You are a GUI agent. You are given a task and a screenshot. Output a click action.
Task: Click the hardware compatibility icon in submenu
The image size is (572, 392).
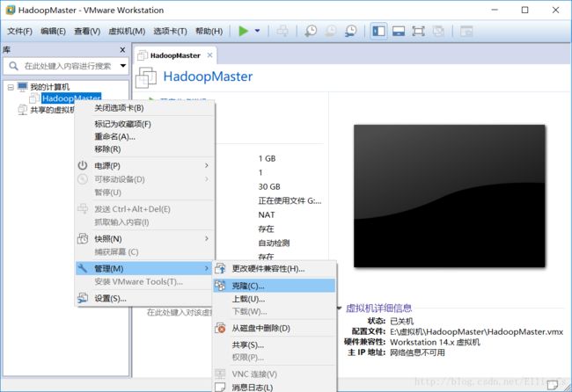tap(220, 269)
